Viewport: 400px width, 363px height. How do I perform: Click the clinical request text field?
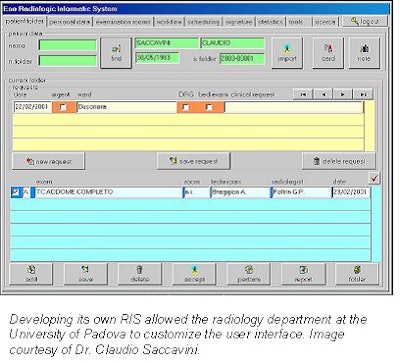click(294, 107)
